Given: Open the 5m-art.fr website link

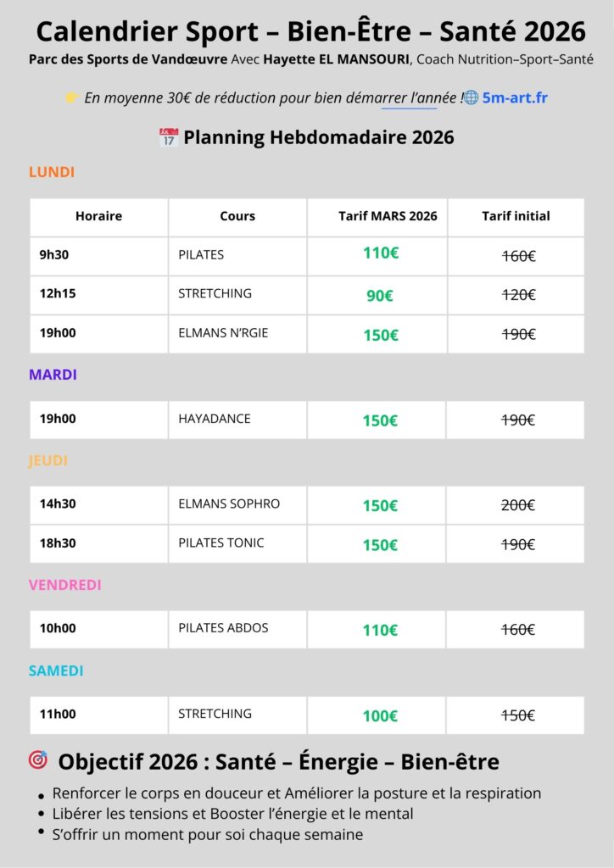Looking at the screenshot, I should [515, 97].
